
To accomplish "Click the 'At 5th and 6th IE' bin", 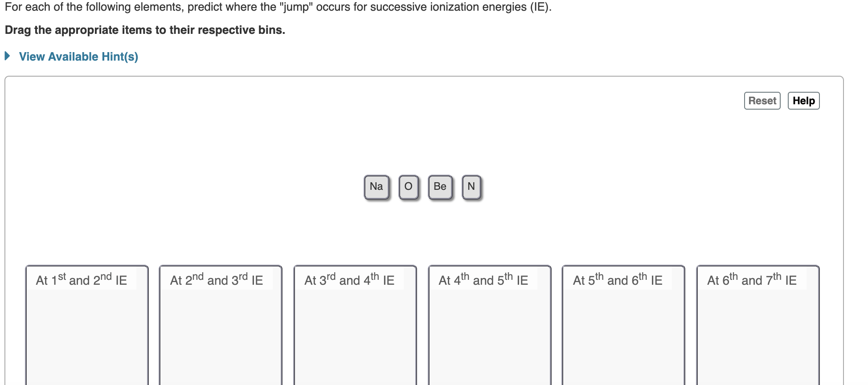I will click(x=623, y=325).
